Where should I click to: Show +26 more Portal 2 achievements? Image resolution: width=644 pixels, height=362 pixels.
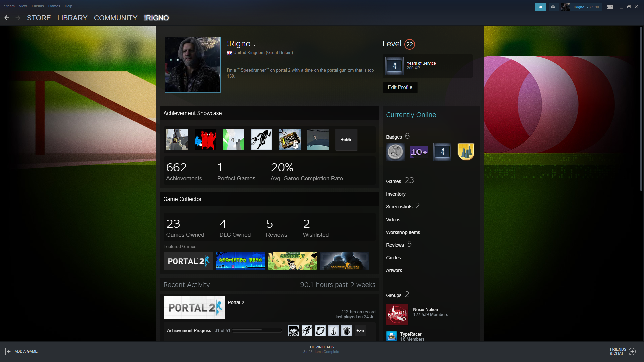pyautogui.click(x=360, y=331)
